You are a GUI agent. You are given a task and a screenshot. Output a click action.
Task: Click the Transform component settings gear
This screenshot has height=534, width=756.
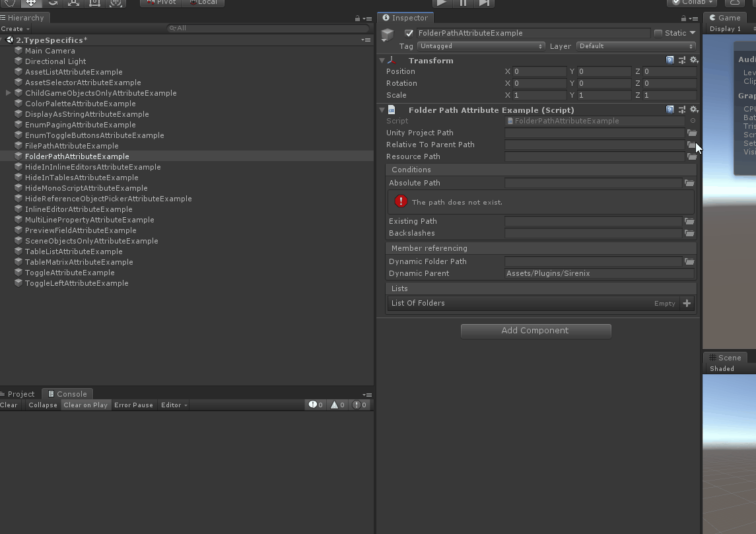694,60
